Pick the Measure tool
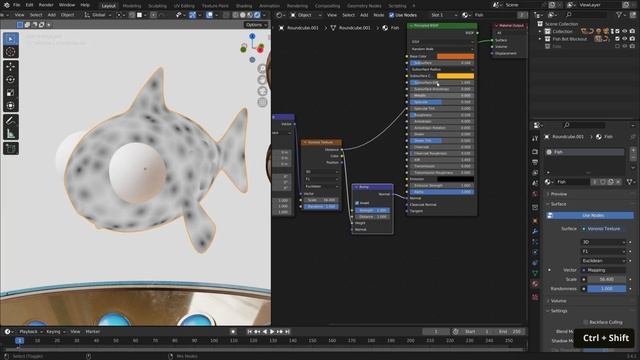 pos(11,133)
